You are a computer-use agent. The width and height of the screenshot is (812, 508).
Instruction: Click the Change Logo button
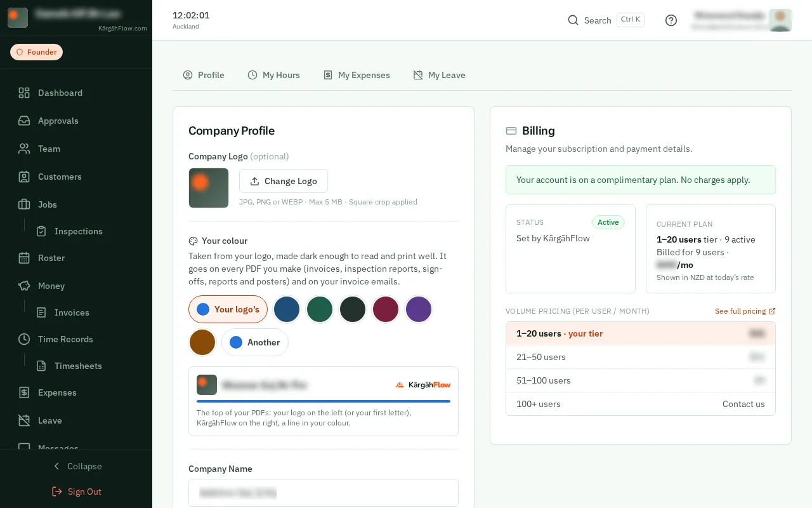click(x=284, y=181)
